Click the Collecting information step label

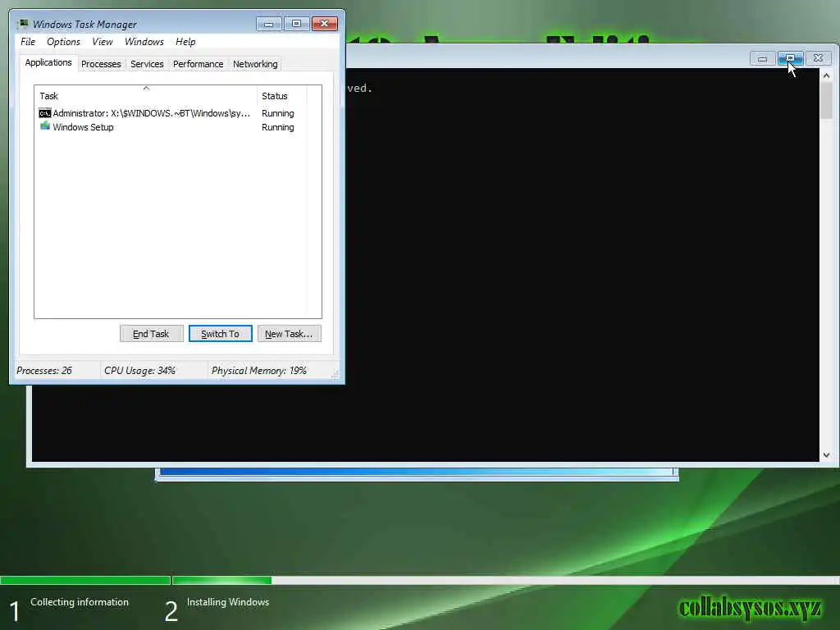coord(80,602)
